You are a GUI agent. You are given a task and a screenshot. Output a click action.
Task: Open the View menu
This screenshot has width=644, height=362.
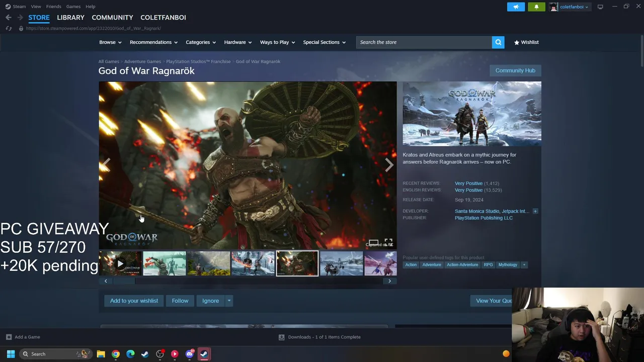(x=36, y=7)
